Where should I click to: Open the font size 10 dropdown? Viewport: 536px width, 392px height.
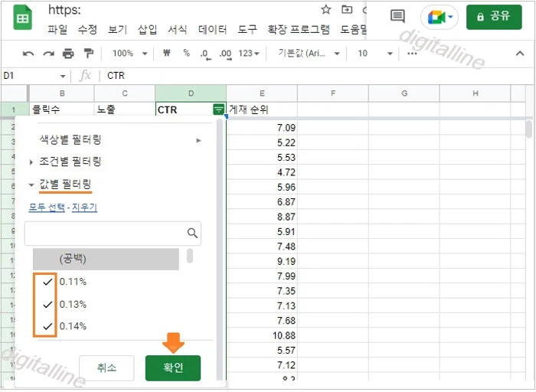pos(375,54)
